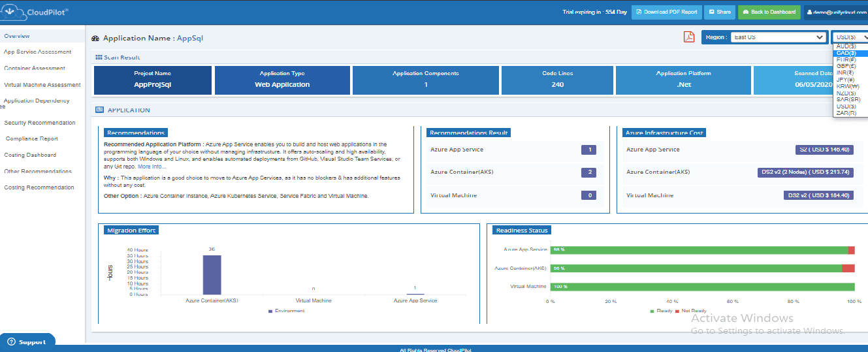
Task: Click the S2 (USD $ 146.40) cost badge
Action: coord(825,150)
